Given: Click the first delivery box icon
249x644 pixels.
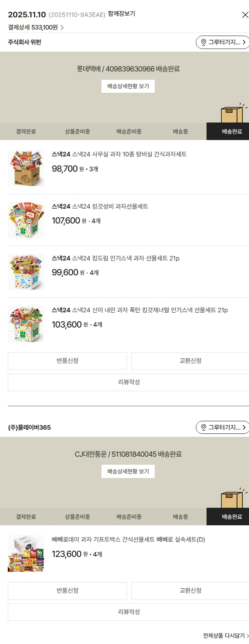Looking at the screenshot, I should 232,114.
